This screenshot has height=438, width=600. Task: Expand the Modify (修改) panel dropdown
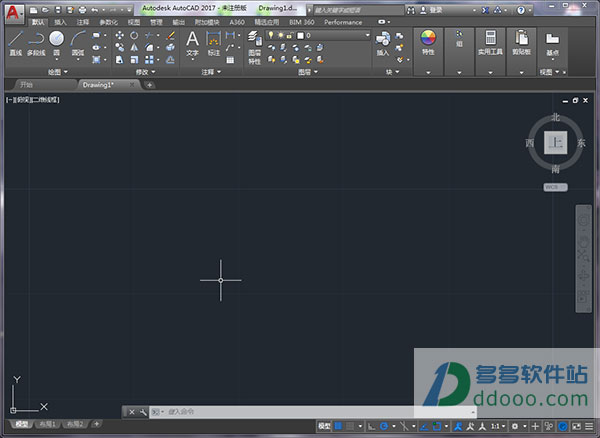click(x=145, y=72)
